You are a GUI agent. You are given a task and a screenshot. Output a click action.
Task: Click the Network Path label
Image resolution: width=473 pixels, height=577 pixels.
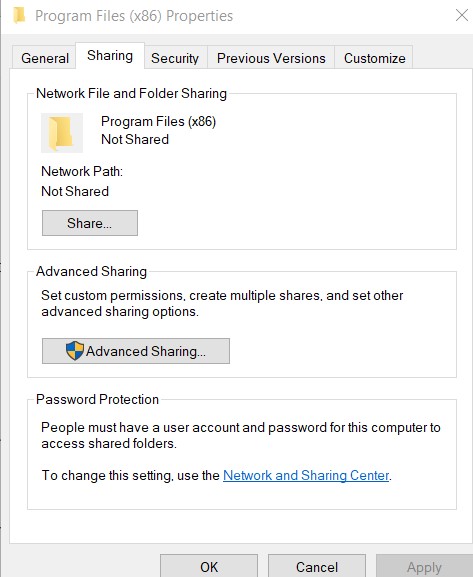[x=82, y=171]
